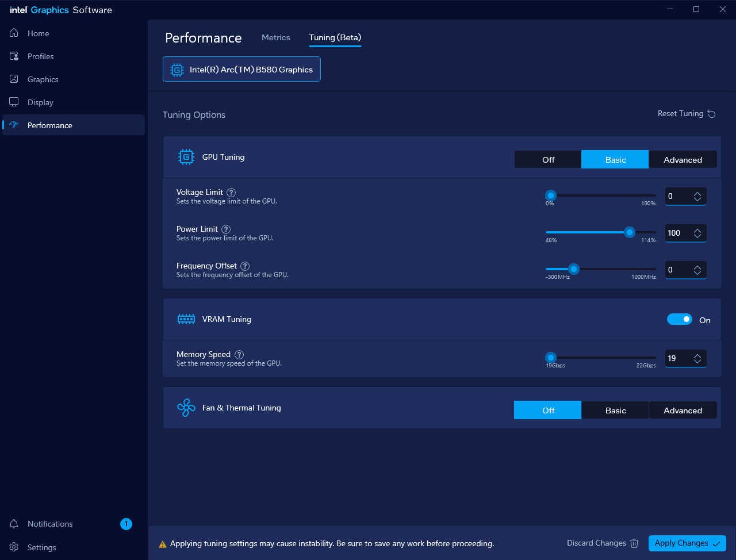
Task: Click the VRAM Tuning memory icon
Action: point(186,319)
